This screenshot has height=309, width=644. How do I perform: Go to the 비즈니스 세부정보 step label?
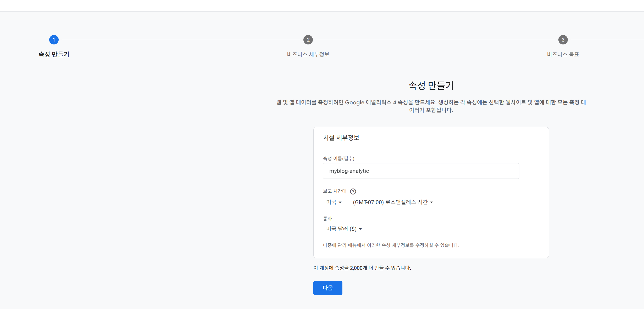pos(308,54)
